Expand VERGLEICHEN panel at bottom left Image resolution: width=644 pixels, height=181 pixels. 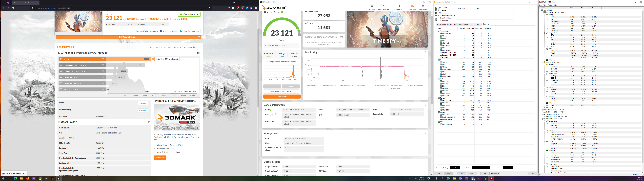[14, 173]
